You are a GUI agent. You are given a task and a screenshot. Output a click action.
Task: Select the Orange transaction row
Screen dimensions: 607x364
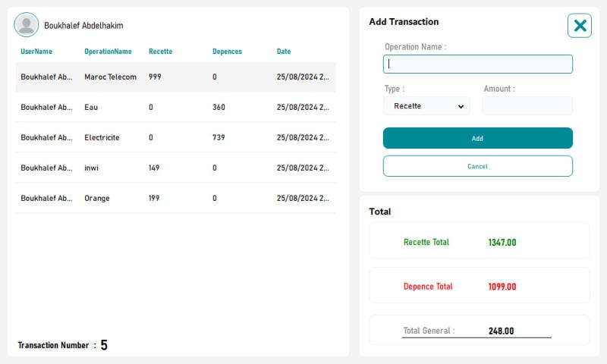click(176, 198)
